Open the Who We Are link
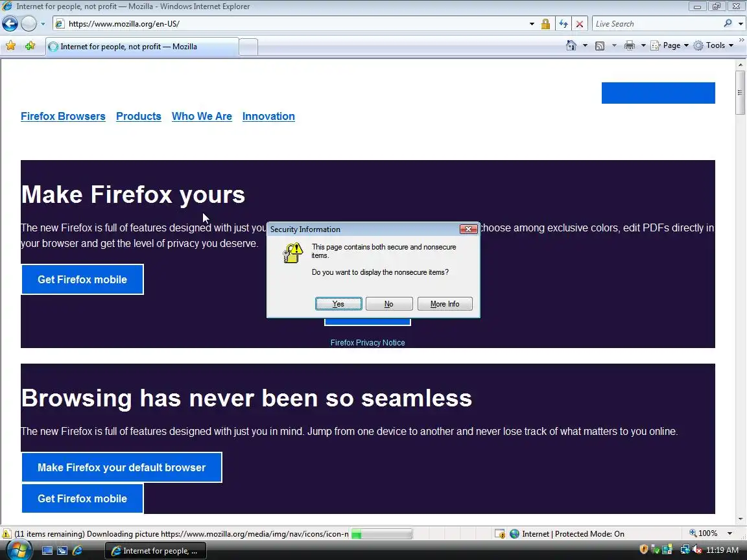Screen dimensions: 747x560 point(202,116)
